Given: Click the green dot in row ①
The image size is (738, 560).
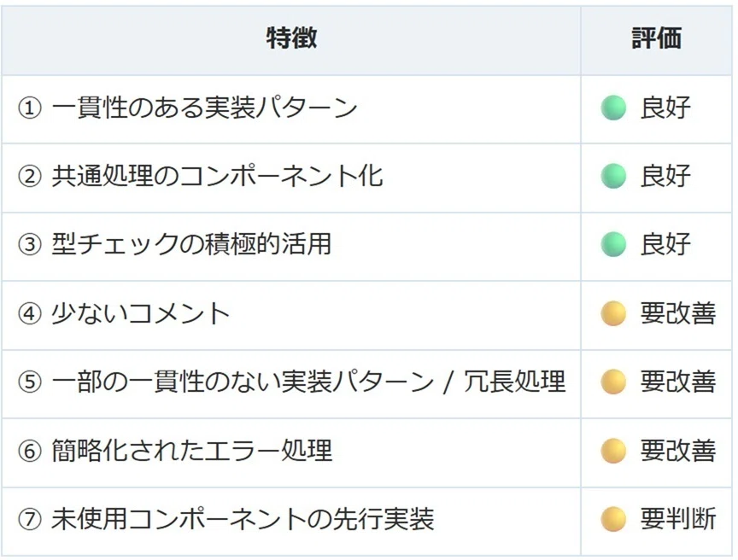Looking at the screenshot, I should click(x=612, y=108).
